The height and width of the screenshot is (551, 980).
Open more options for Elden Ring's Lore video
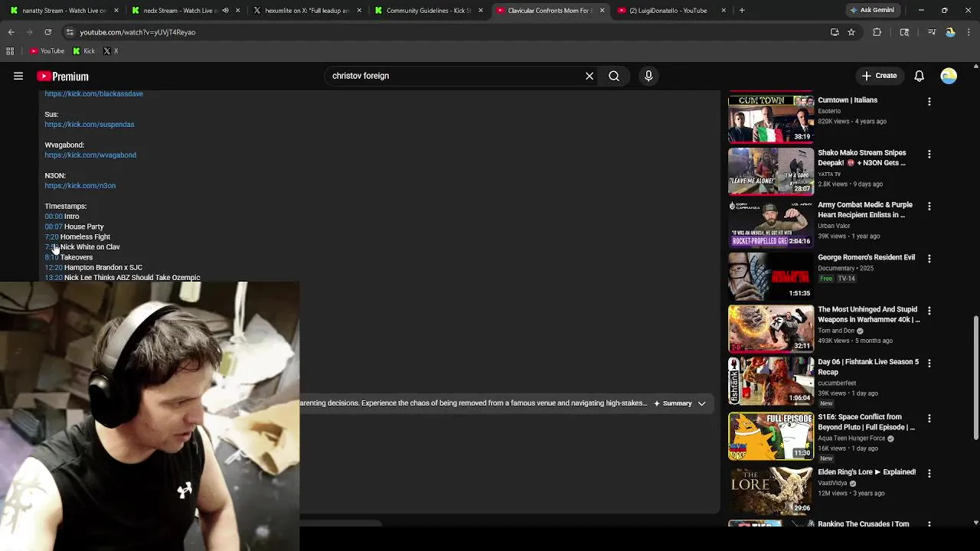point(929,473)
